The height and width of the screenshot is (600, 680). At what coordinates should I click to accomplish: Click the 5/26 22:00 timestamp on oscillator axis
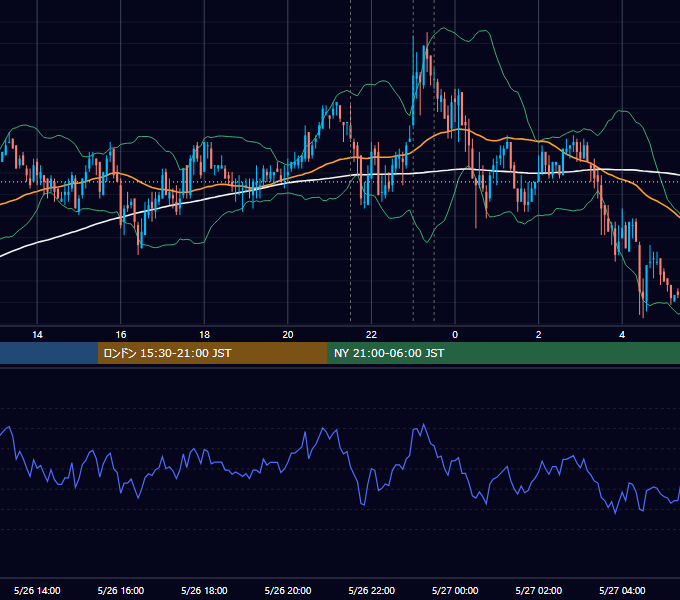(371, 590)
